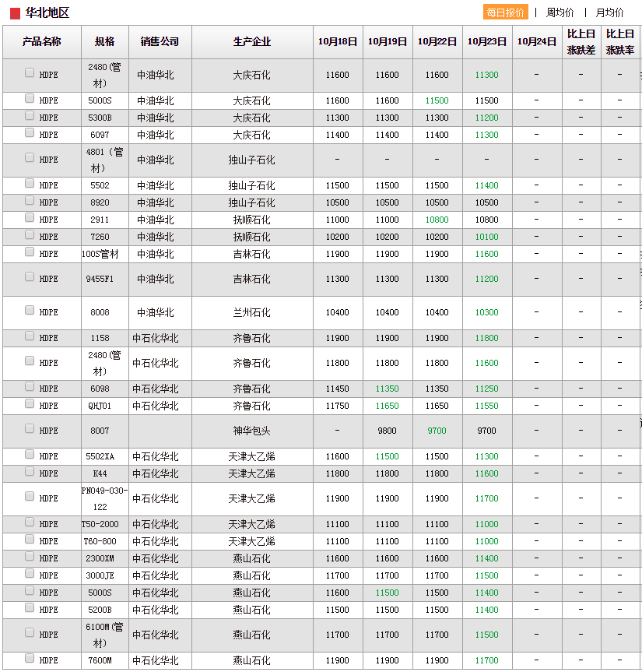This screenshot has height=672, width=642.
Task: Click the 比上日涨跌率 column header
Action: point(619,41)
